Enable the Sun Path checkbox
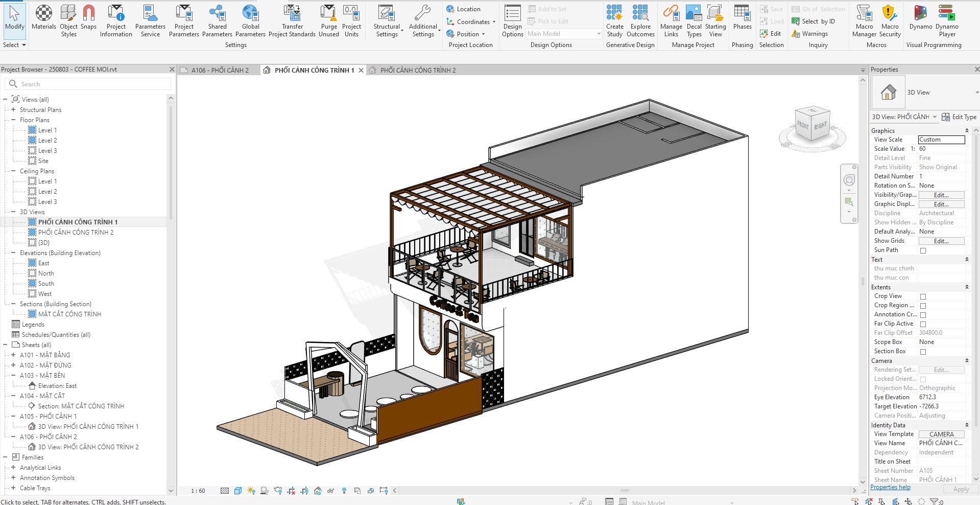This screenshot has height=505, width=980. pos(923,250)
